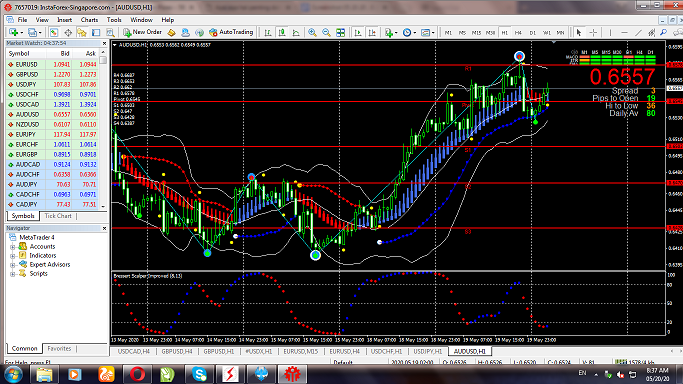The height and width of the screenshot is (384, 683).
Task: Toggle Auto Scroll chart icon
Action: click(x=358, y=32)
